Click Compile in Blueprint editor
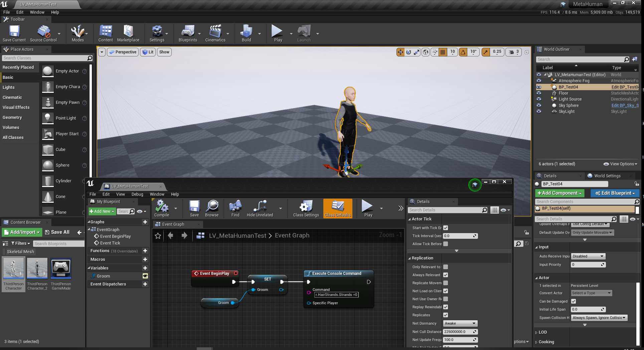This screenshot has height=350, width=644. tap(162, 208)
